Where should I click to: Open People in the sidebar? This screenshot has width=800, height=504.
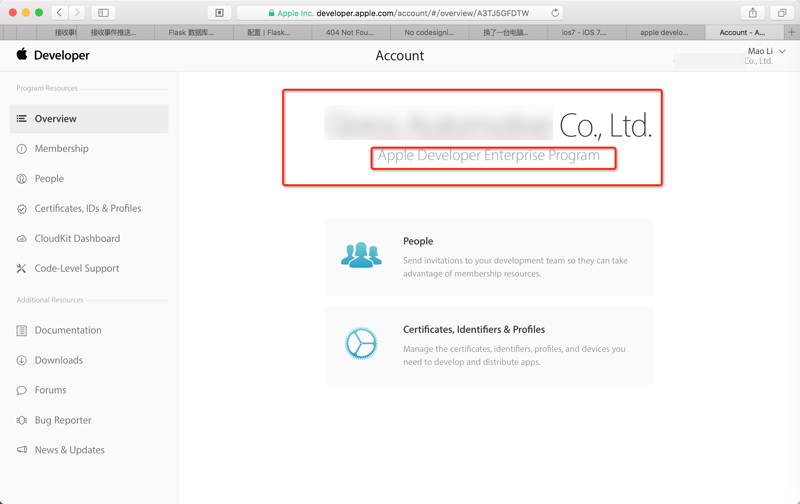point(49,179)
